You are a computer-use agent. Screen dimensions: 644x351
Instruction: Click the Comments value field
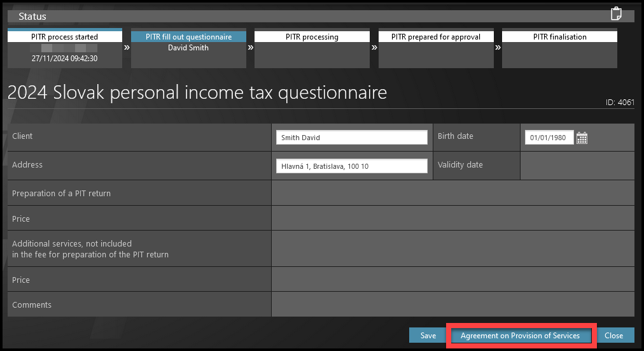pos(452,304)
